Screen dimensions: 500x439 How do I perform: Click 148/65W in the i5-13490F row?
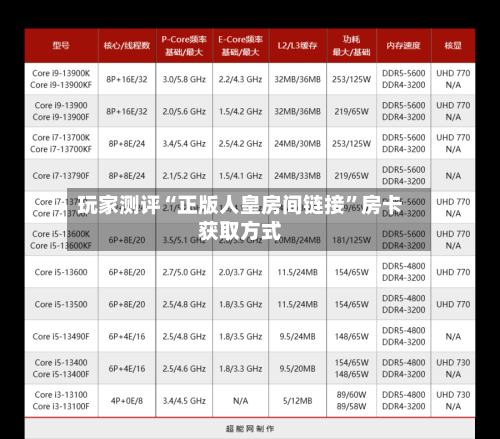351,336
